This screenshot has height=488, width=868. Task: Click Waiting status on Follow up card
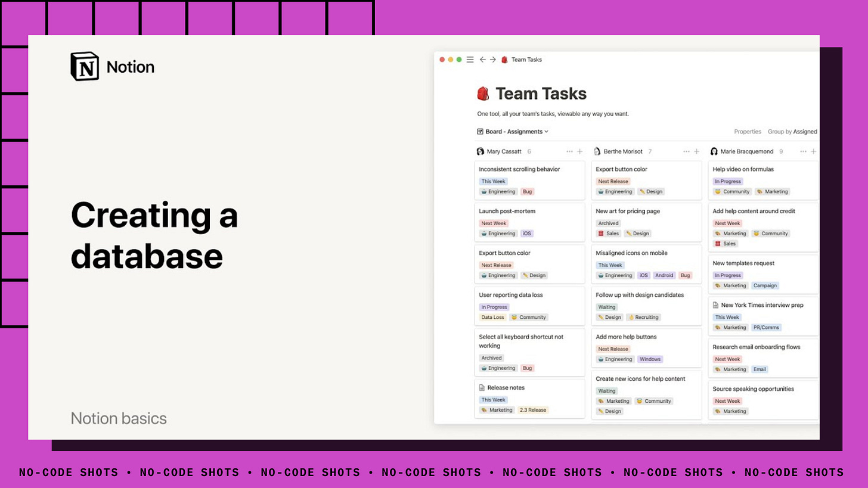(x=607, y=307)
